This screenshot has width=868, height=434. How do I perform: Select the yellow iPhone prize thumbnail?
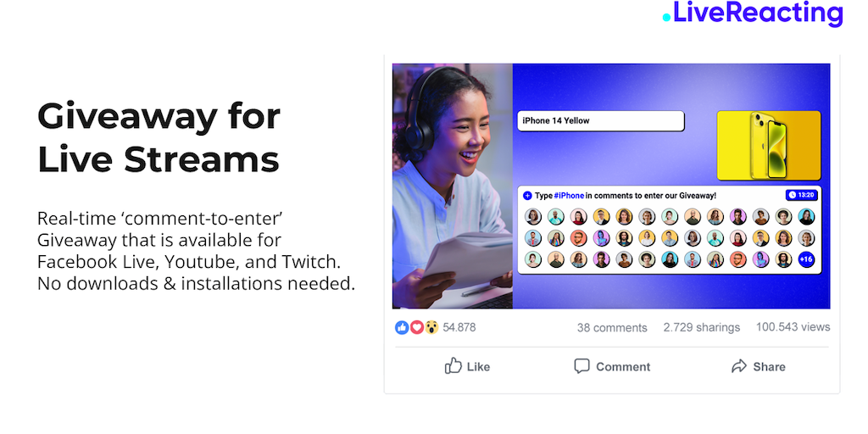click(x=768, y=145)
